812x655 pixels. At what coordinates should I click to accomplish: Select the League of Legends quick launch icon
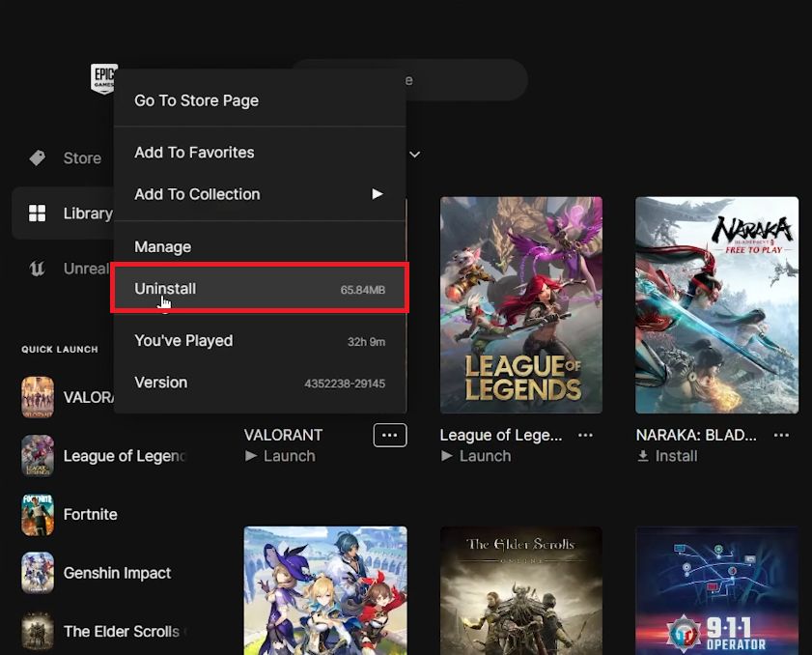point(37,455)
